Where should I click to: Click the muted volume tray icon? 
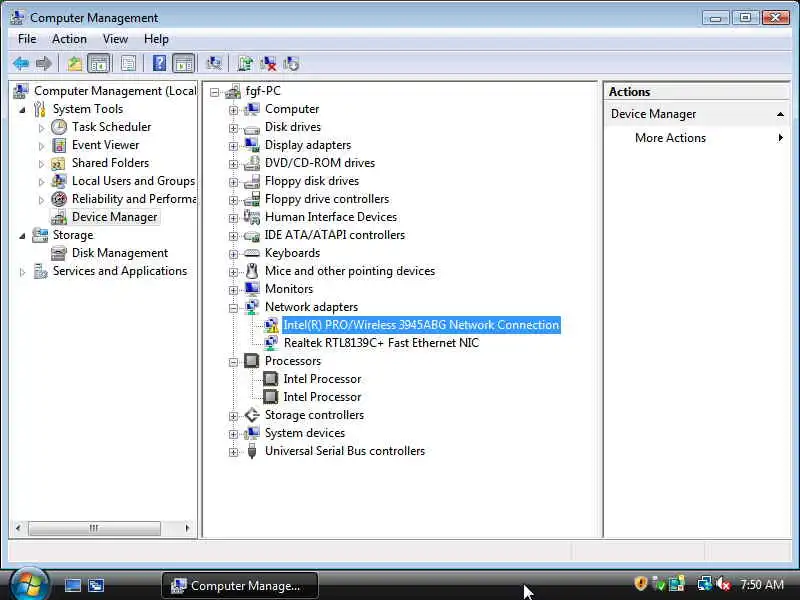722,584
